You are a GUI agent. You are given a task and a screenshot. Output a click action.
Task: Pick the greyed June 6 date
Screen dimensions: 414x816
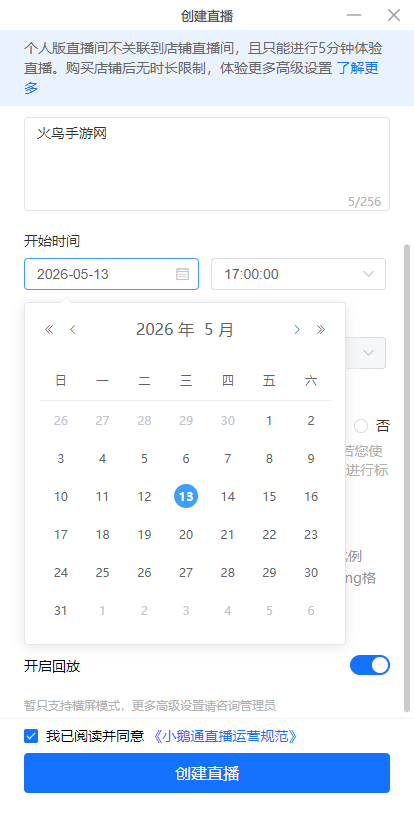[x=311, y=610]
